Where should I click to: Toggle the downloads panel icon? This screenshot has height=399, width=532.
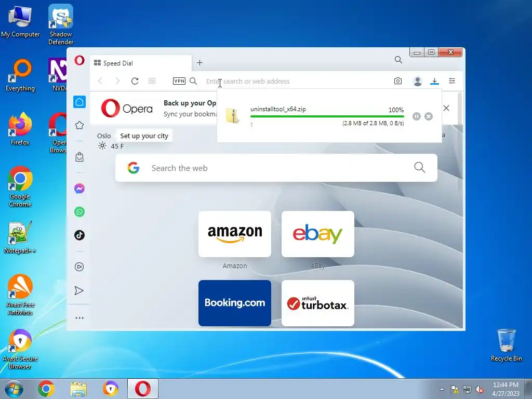click(x=435, y=81)
